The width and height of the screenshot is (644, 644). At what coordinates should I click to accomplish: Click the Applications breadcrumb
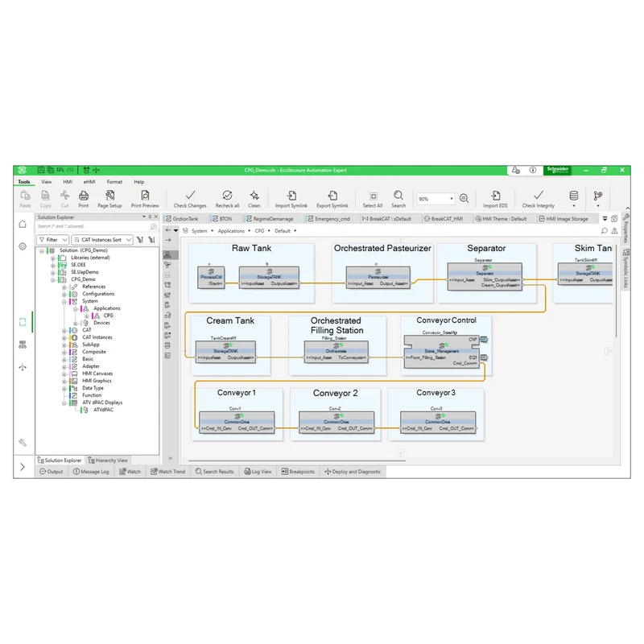[231, 231]
